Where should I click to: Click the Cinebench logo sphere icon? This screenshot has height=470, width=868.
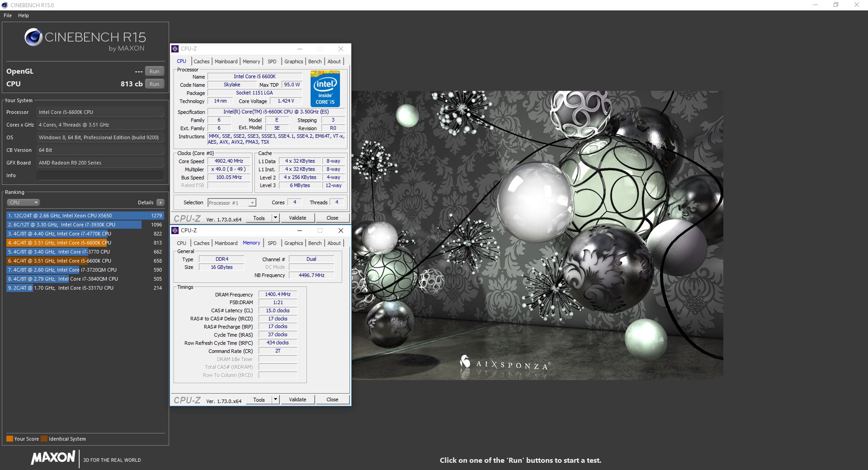click(x=33, y=37)
